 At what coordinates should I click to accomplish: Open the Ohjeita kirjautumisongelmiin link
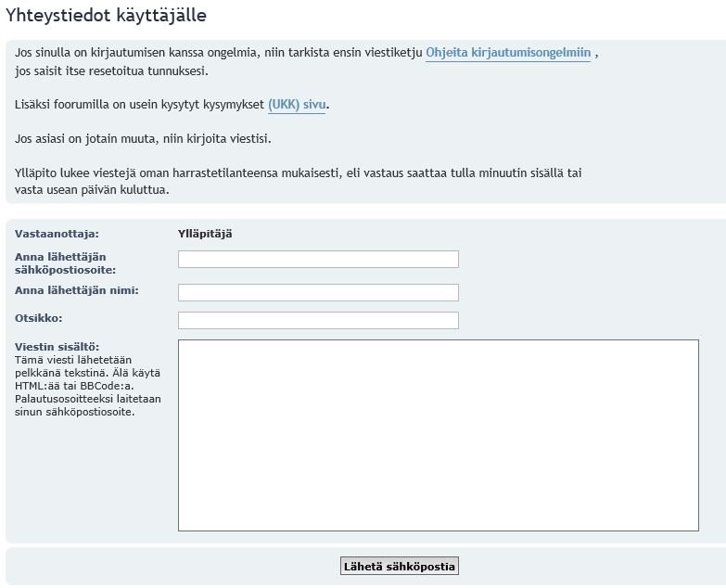click(x=507, y=53)
